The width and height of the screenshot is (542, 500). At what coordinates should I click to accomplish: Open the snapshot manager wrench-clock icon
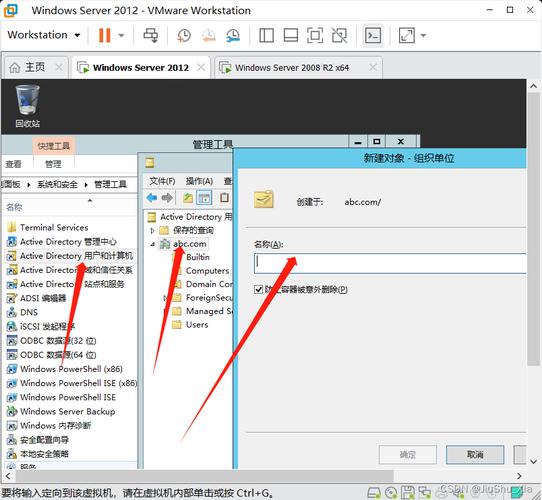coord(233,35)
